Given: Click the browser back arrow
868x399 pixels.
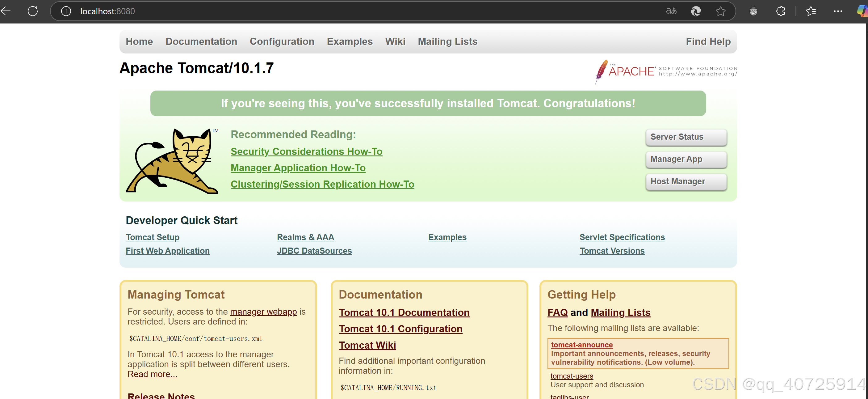Looking at the screenshot, I should tap(6, 11).
